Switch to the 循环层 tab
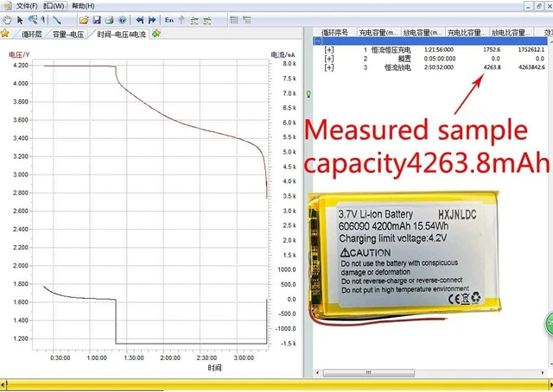The height and width of the screenshot is (392, 553). click(x=31, y=35)
